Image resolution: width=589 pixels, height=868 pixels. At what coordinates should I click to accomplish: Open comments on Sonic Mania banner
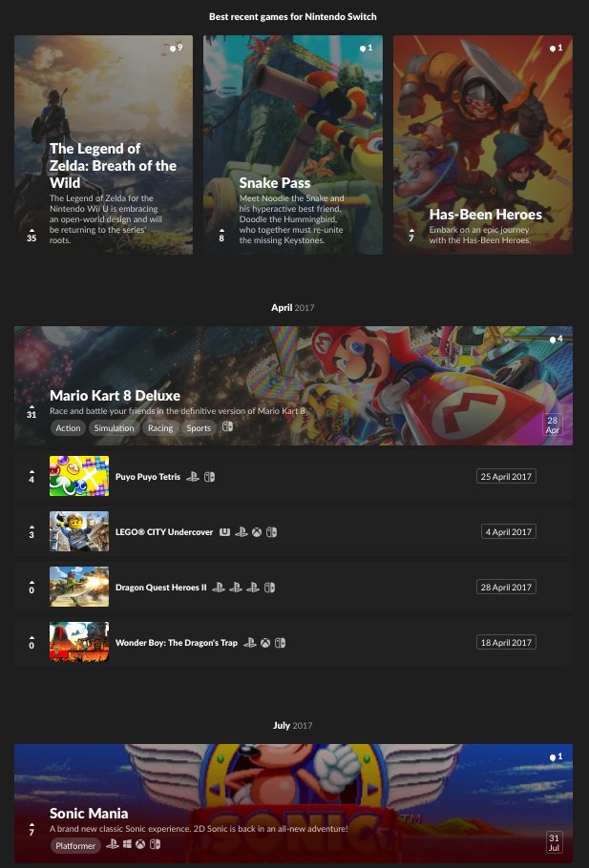(x=556, y=756)
